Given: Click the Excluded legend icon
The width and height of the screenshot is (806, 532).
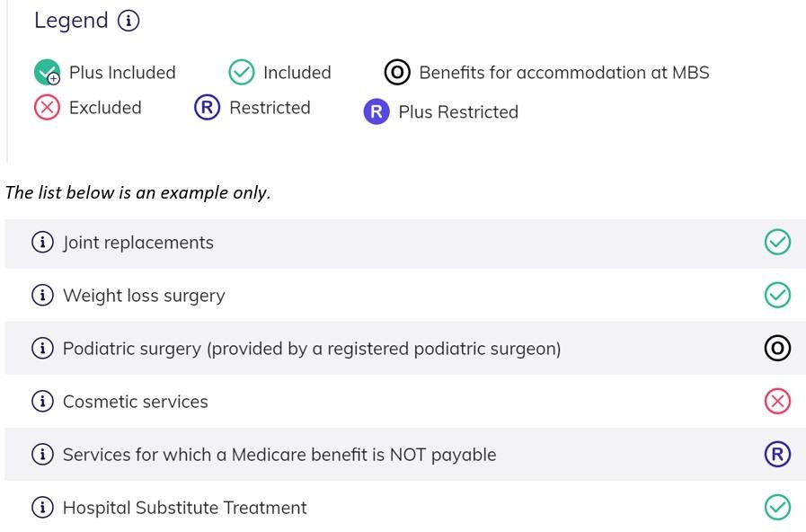Looking at the screenshot, I should point(47,108).
